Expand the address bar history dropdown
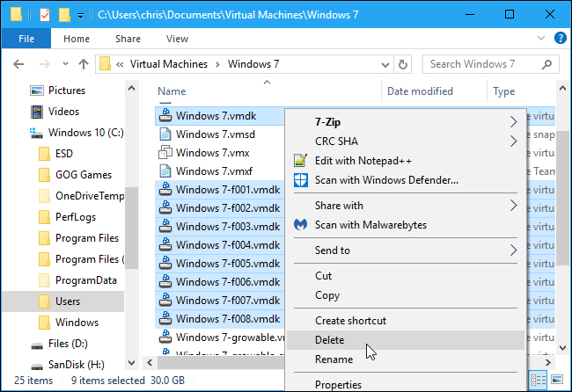Image resolution: width=572 pixels, height=392 pixels. pos(385,65)
